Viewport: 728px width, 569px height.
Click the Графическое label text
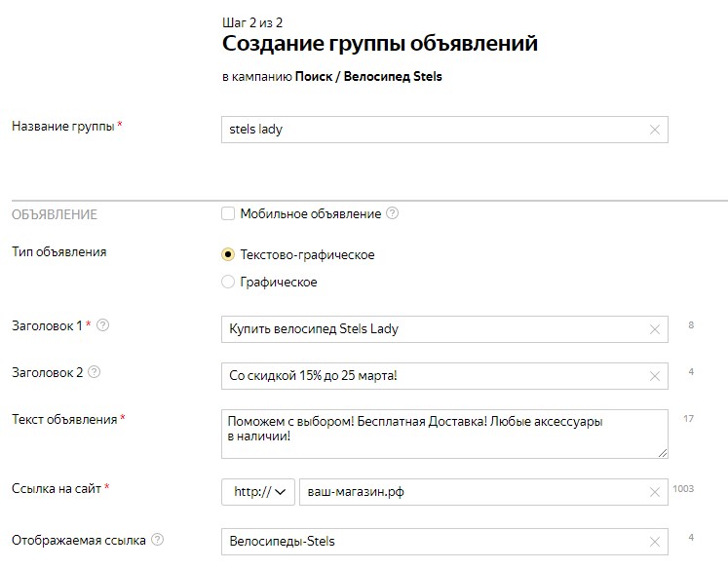click(x=279, y=283)
